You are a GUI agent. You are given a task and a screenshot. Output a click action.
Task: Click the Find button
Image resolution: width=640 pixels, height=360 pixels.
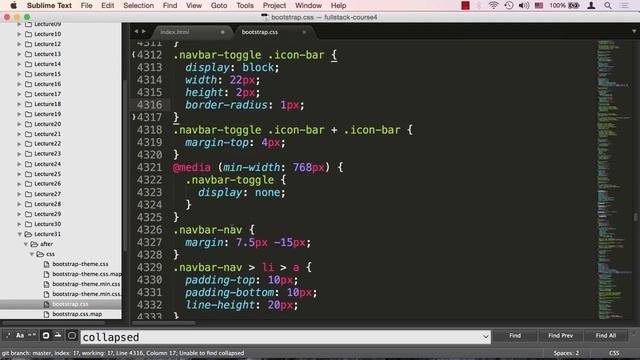pyautogui.click(x=515, y=336)
